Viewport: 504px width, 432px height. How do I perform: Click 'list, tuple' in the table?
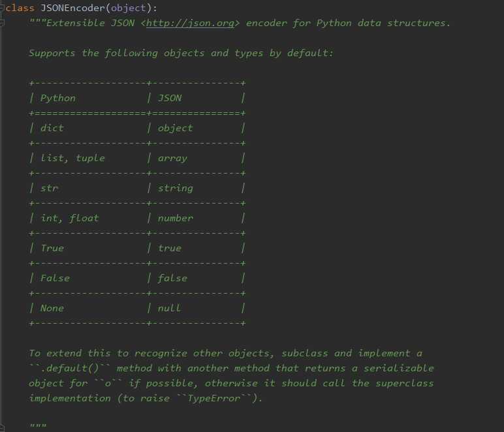tap(72, 159)
